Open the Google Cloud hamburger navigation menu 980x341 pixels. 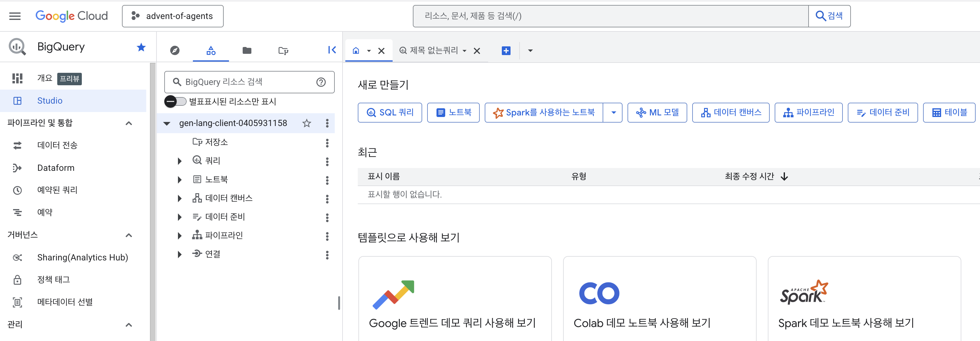click(15, 16)
